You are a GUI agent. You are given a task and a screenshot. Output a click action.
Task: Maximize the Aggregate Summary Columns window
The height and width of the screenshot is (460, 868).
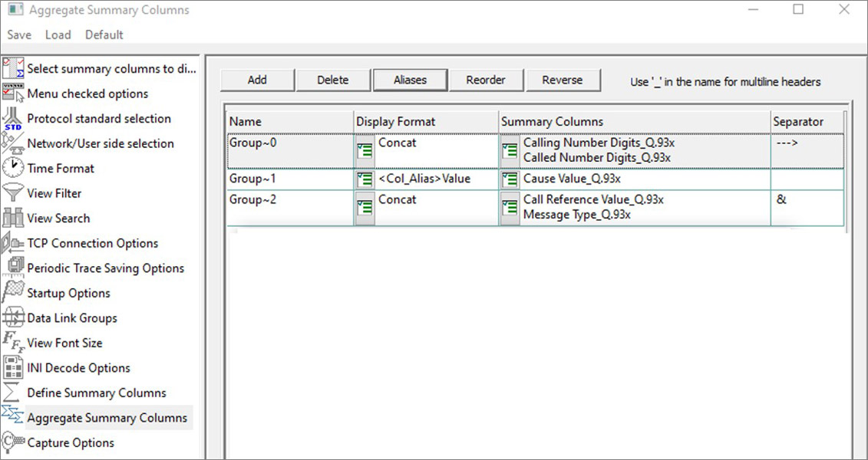[798, 9]
